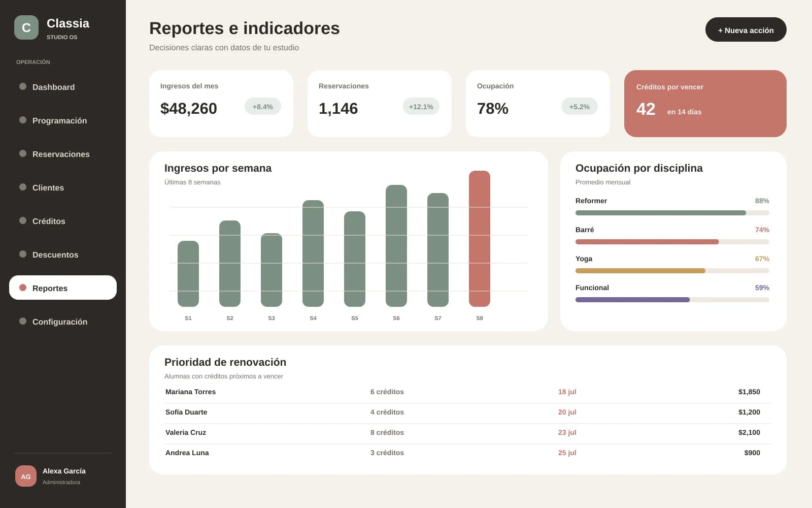The width and height of the screenshot is (812, 508).
Task: Click the 74% Barré value
Action: point(762,230)
